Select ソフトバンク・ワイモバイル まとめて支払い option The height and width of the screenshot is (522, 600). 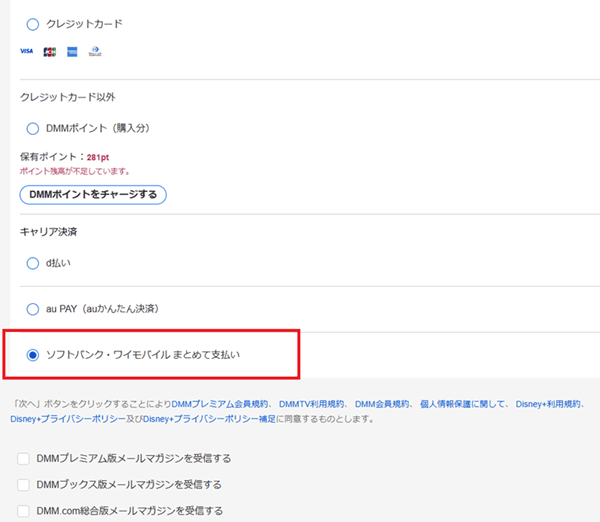click(x=33, y=354)
